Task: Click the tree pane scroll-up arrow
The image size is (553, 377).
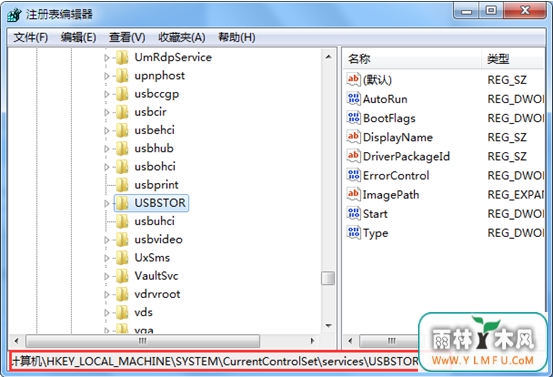Action: pos(328,56)
